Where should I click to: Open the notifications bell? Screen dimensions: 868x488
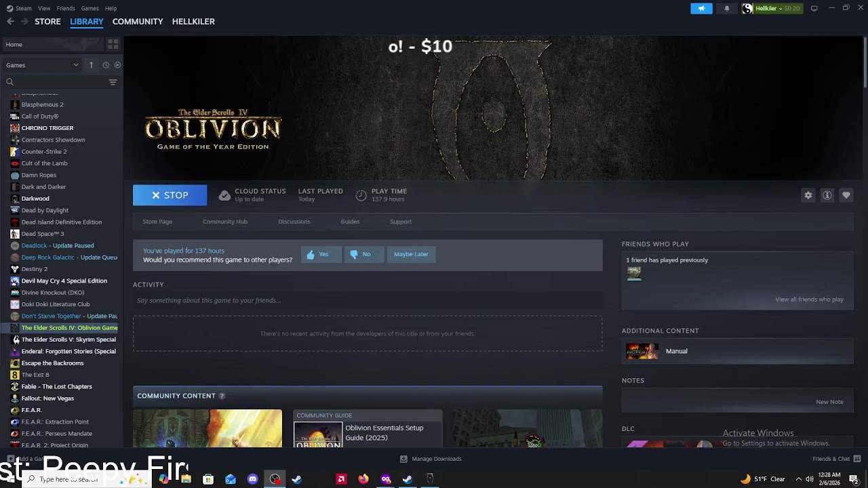(x=727, y=8)
